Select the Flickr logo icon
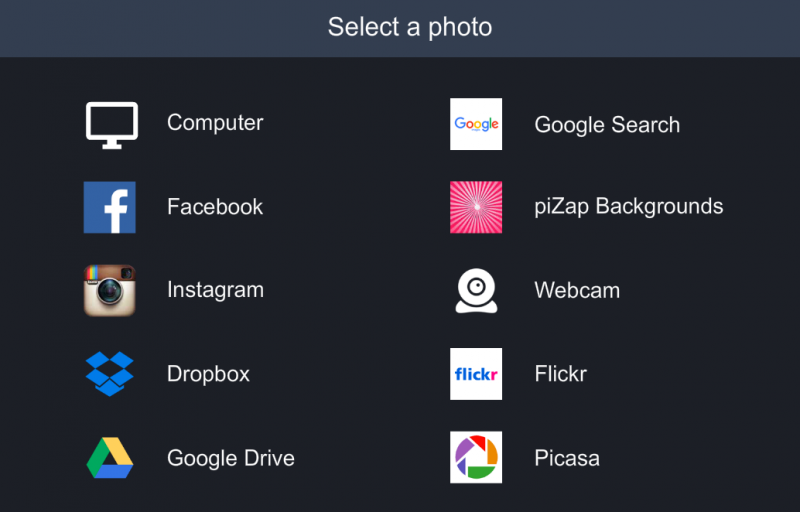The width and height of the screenshot is (800, 512). pos(476,374)
